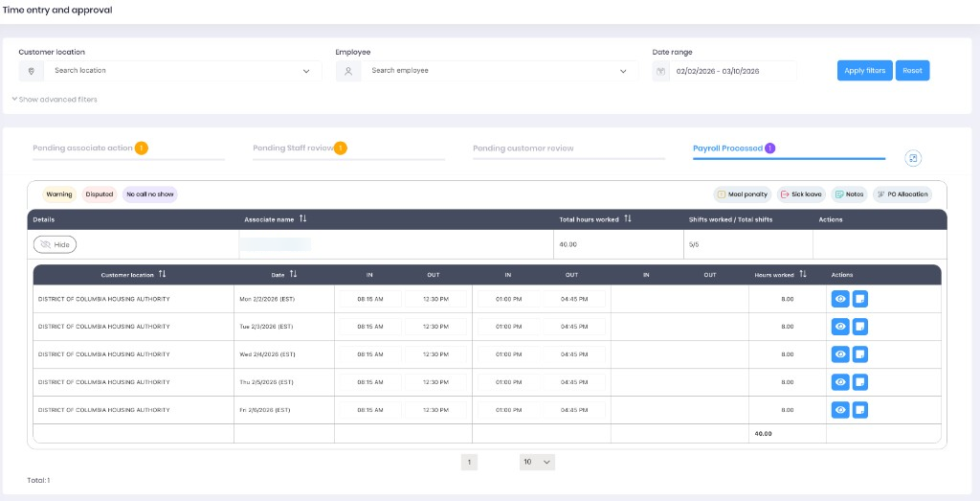Toggle the Notes chip
The image size is (980, 501).
point(850,194)
